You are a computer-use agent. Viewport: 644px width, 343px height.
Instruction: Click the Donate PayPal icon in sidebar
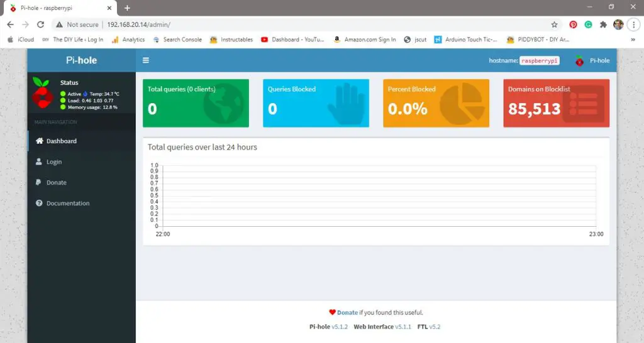coord(39,183)
